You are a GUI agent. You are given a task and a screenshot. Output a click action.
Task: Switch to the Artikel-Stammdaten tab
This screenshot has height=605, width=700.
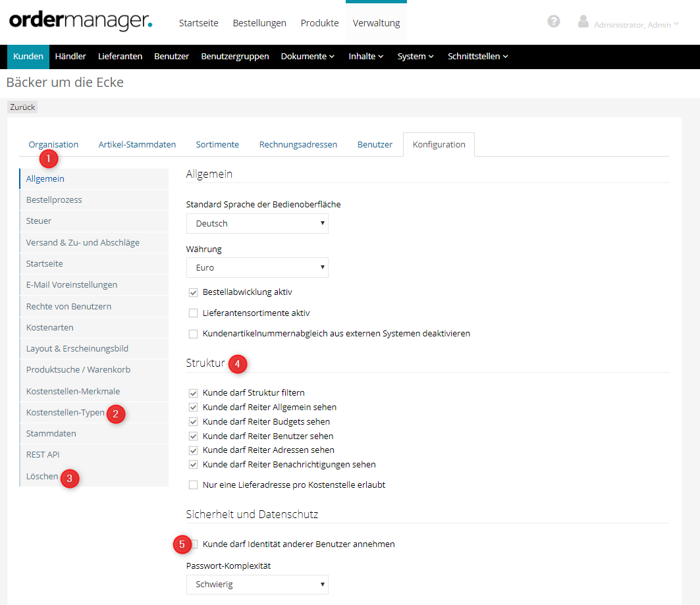click(137, 145)
